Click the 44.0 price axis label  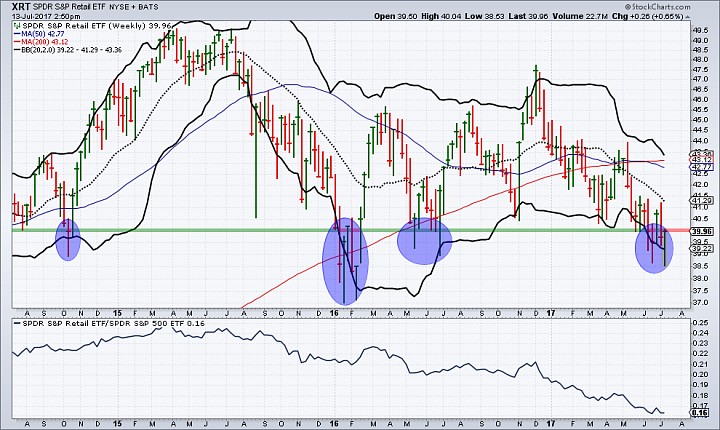(x=700, y=140)
